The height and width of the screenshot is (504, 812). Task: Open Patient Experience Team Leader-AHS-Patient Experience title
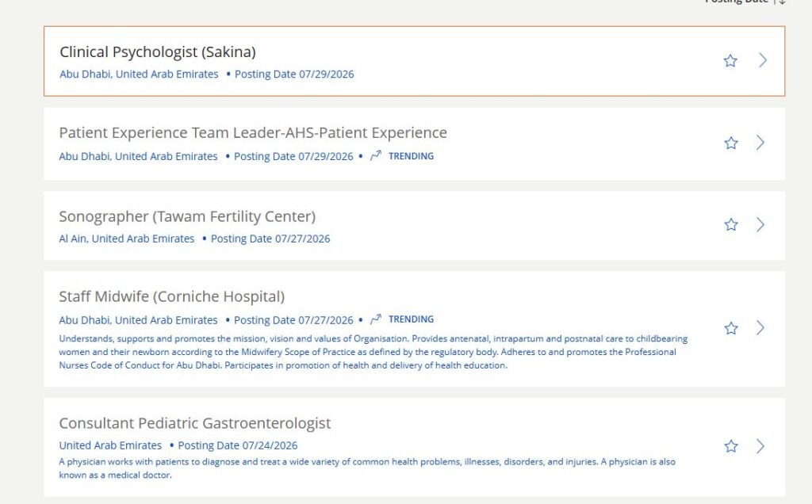[253, 133]
